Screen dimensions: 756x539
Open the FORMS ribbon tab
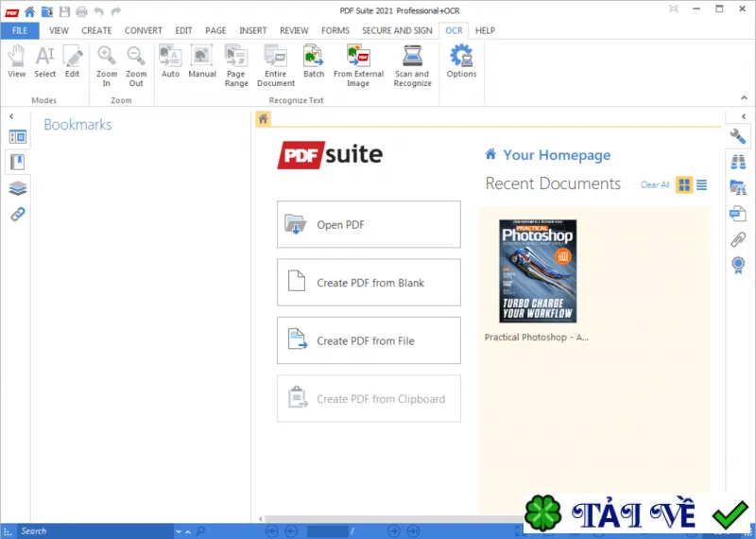tap(335, 30)
